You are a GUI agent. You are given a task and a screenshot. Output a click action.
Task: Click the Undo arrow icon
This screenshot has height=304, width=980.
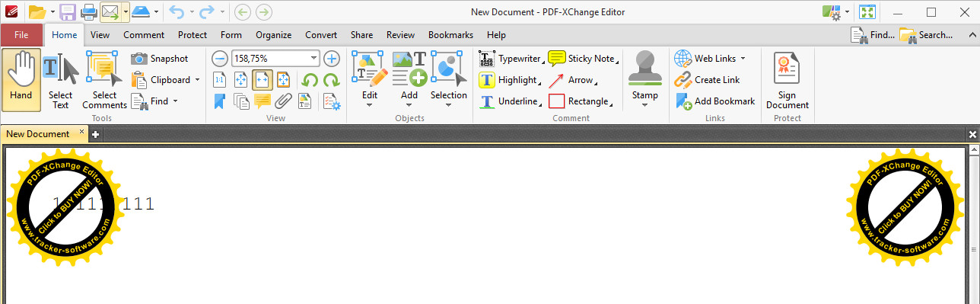tap(177, 11)
